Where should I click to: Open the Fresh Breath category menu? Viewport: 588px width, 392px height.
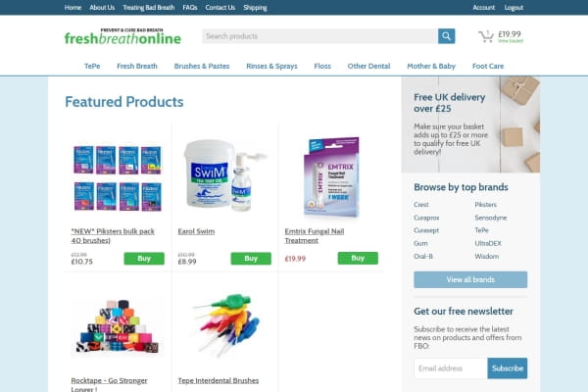coord(137,66)
